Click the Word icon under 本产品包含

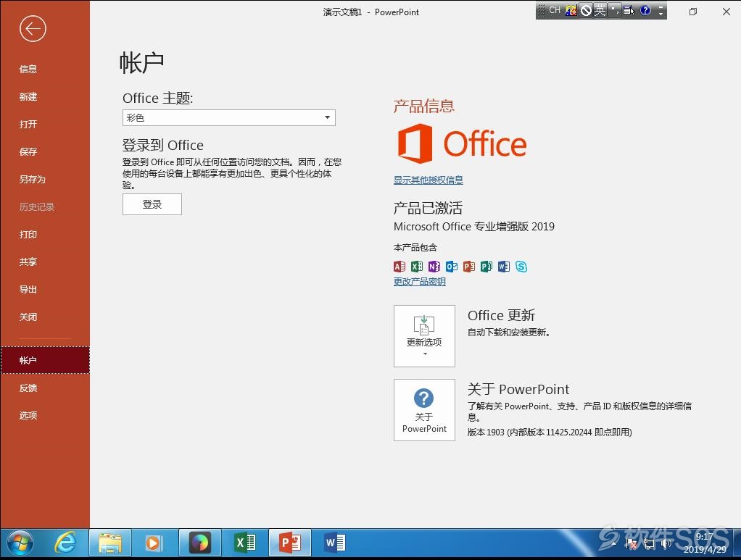click(x=504, y=267)
